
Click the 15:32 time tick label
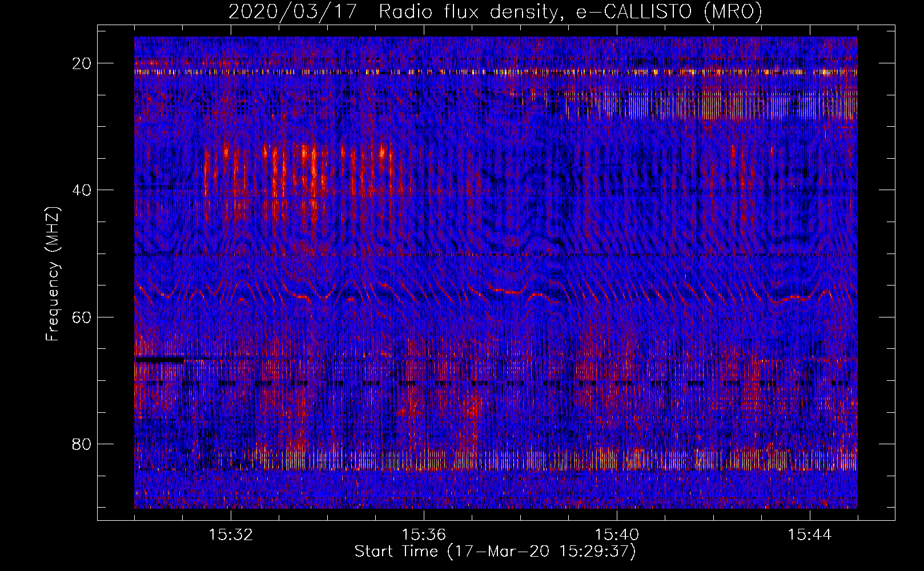tap(231, 535)
